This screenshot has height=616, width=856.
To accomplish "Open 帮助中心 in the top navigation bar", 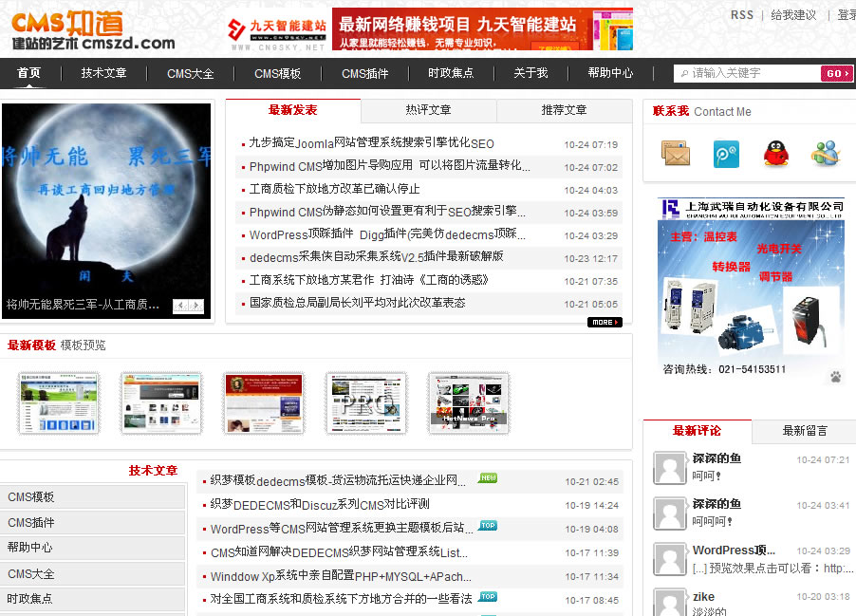I will tap(610, 73).
